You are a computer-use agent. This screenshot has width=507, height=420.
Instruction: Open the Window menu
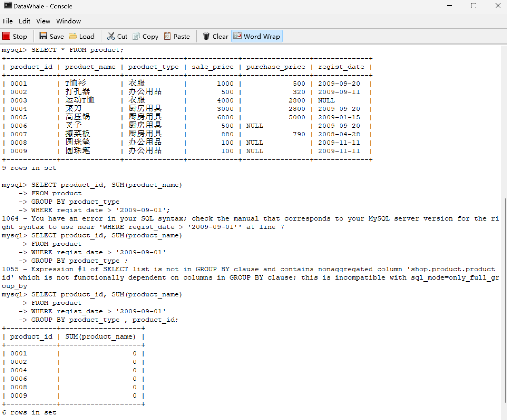(69, 21)
